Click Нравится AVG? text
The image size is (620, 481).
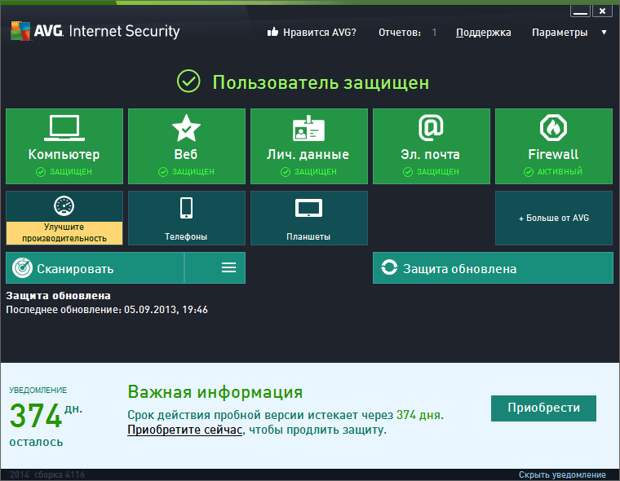click(x=319, y=32)
